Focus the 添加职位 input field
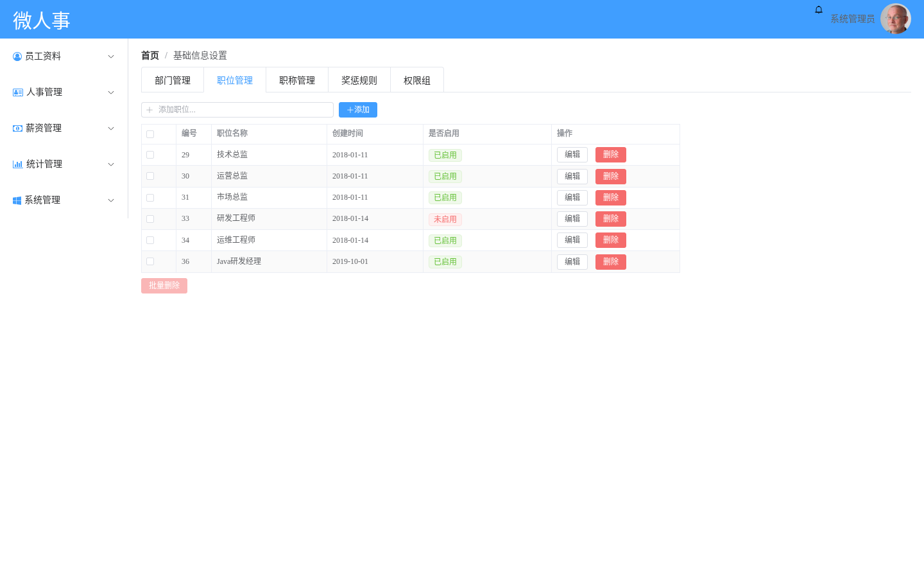 pos(237,110)
